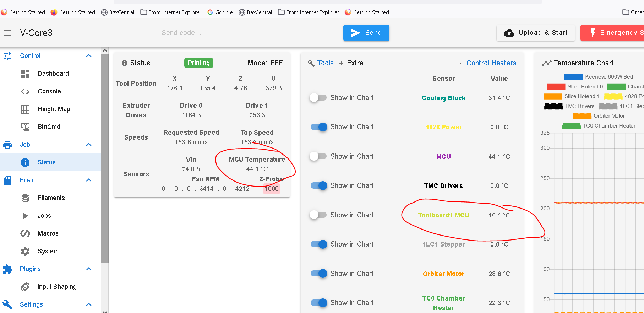Click the Settings wrench icon
The height and width of the screenshot is (313, 644).
pyautogui.click(x=7, y=304)
